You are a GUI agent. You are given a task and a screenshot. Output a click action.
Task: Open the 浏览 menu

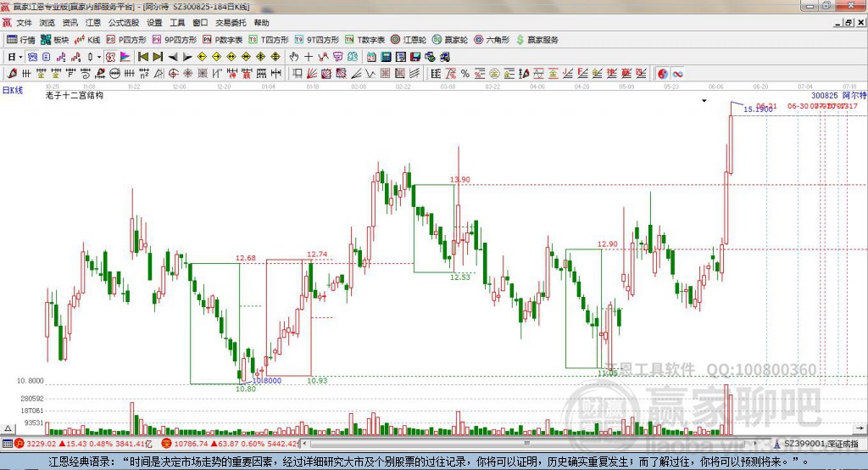47,23
